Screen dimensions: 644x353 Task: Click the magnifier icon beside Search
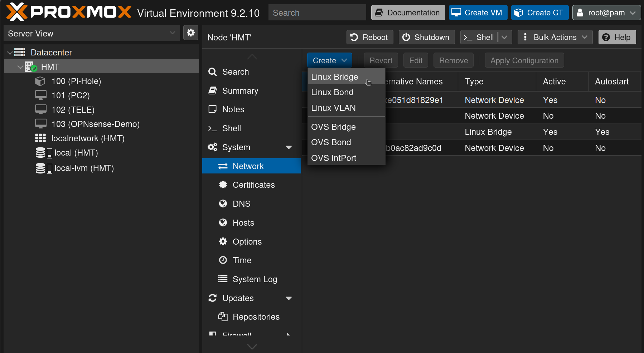[x=213, y=72]
